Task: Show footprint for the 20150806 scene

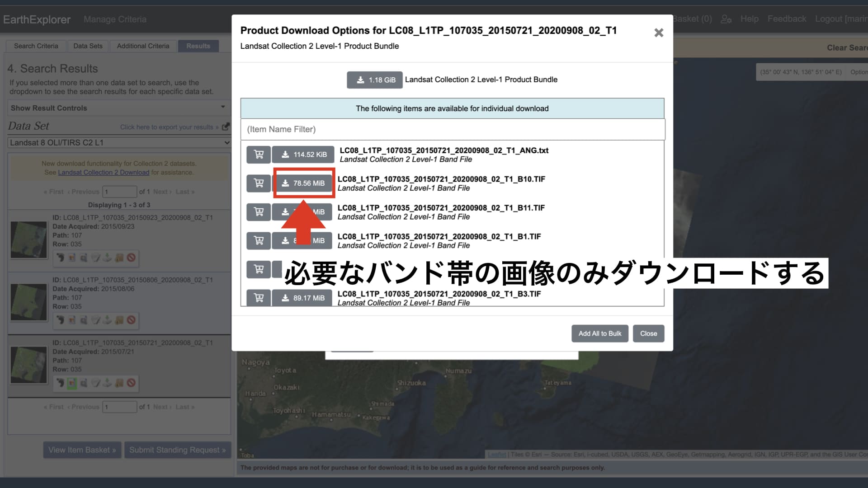Action: 60,320
